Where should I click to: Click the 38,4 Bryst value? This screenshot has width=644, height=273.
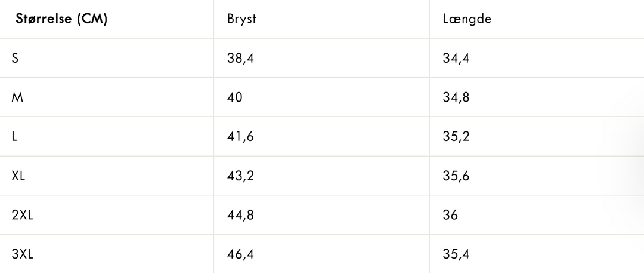click(241, 59)
